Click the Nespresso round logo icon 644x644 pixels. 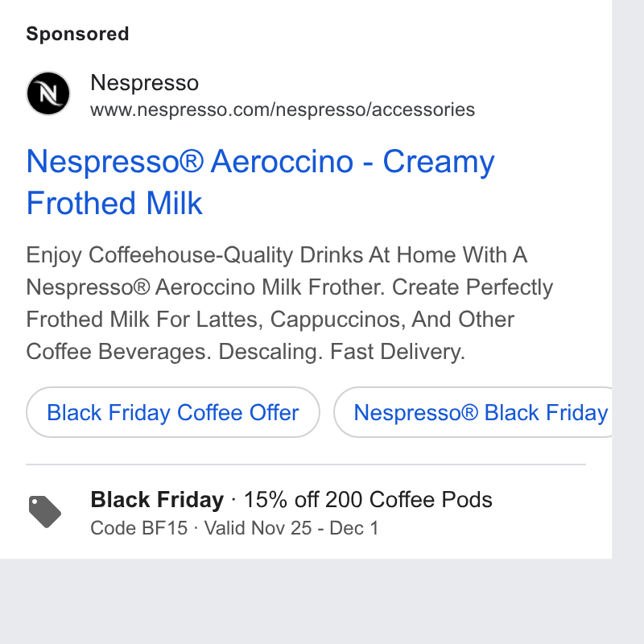[48, 93]
